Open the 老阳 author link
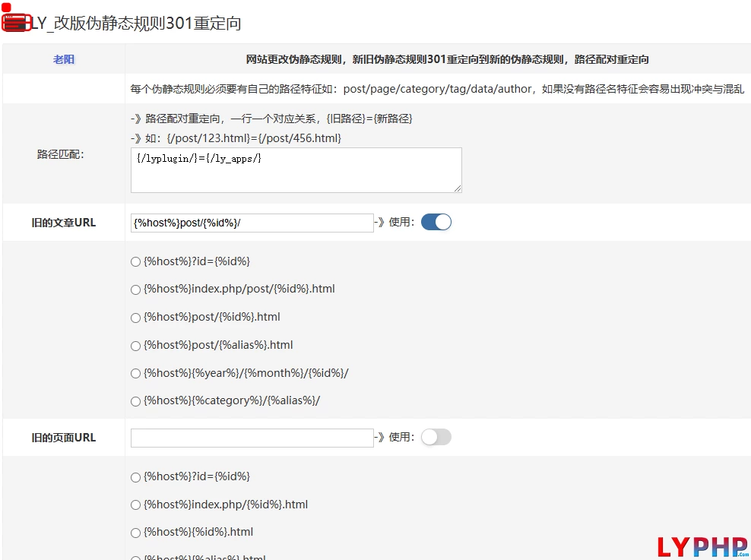 [64, 59]
